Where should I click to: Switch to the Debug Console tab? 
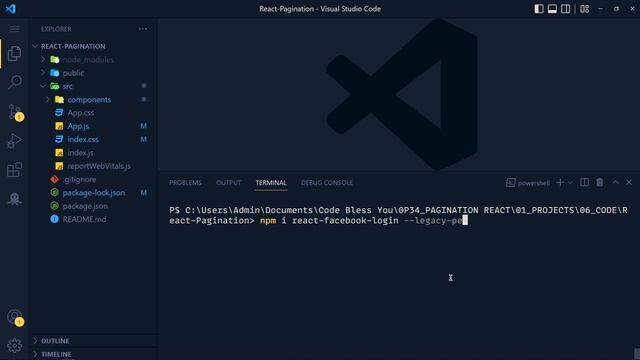coord(327,183)
